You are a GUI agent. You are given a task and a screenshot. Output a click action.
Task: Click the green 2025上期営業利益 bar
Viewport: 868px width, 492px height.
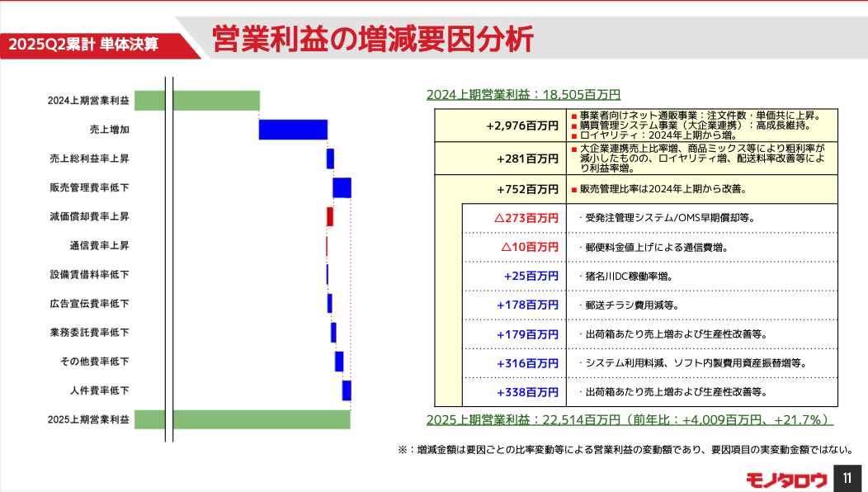(243, 419)
